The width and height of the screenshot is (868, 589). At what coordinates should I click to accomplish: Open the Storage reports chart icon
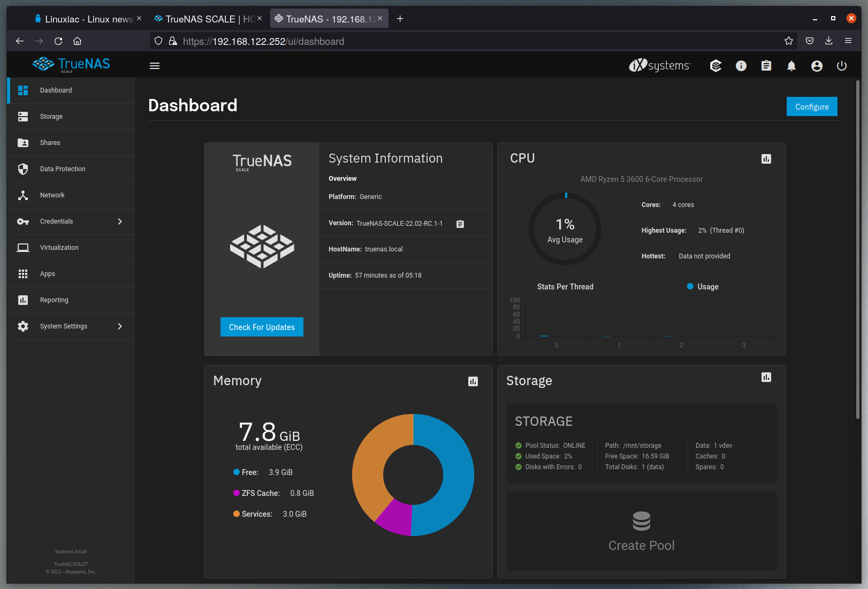[x=766, y=377]
